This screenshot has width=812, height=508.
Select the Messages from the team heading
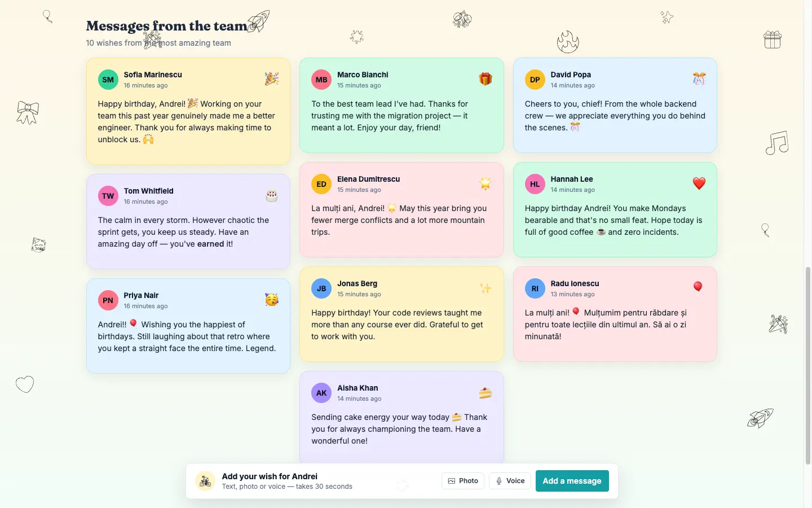tap(167, 26)
